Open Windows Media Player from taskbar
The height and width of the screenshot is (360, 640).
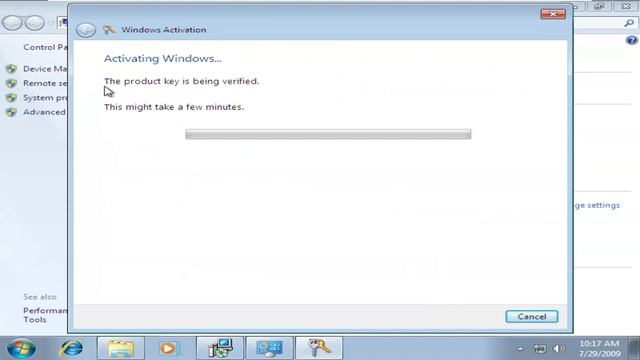[x=168, y=349]
